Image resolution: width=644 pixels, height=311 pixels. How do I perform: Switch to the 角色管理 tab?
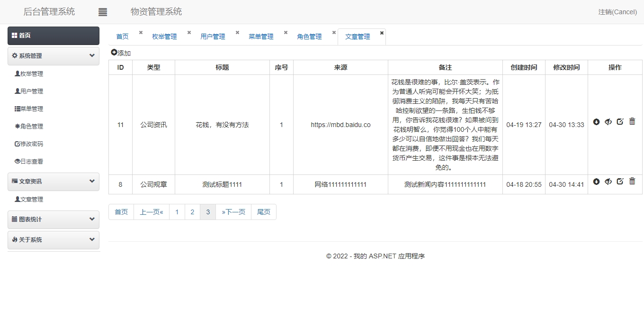point(309,37)
